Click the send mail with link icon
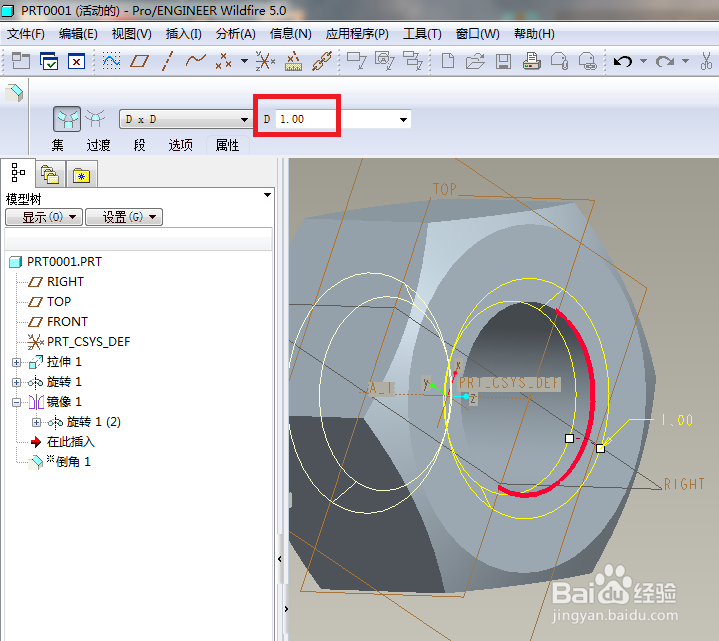Image resolution: width=719 pixels, height=641 pixels. coord(587,61)
